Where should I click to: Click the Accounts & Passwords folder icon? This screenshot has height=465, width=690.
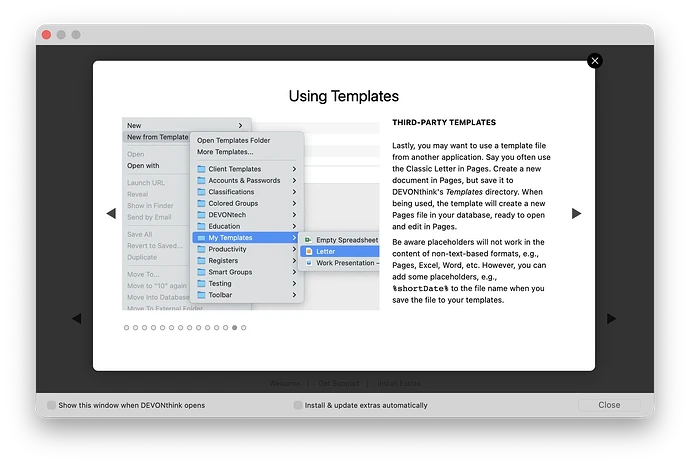[202, 180]
